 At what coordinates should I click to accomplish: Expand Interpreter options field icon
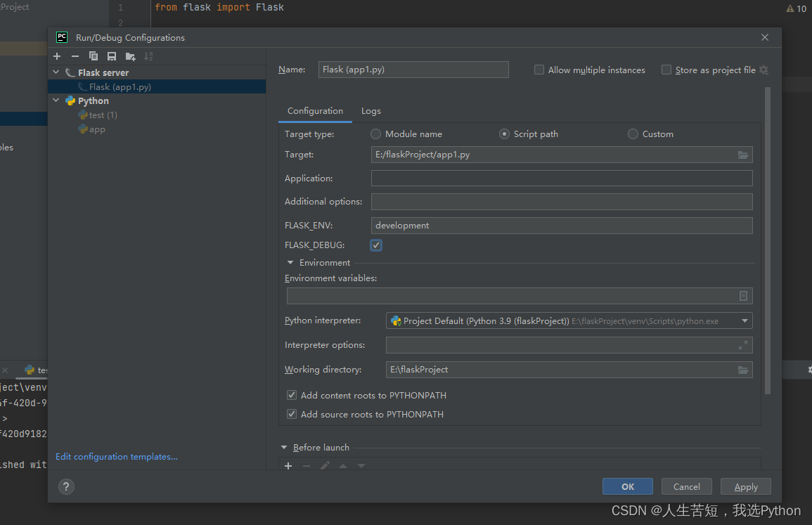[x=743, y=345]
